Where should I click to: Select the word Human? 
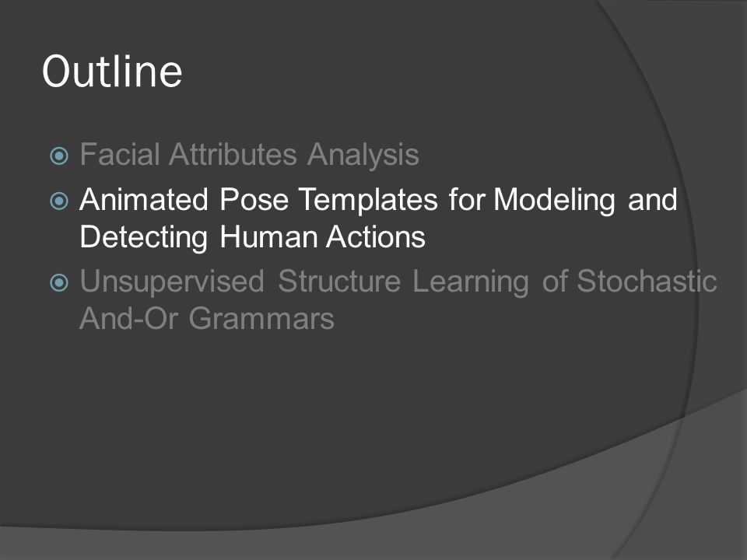pos(268,236)
